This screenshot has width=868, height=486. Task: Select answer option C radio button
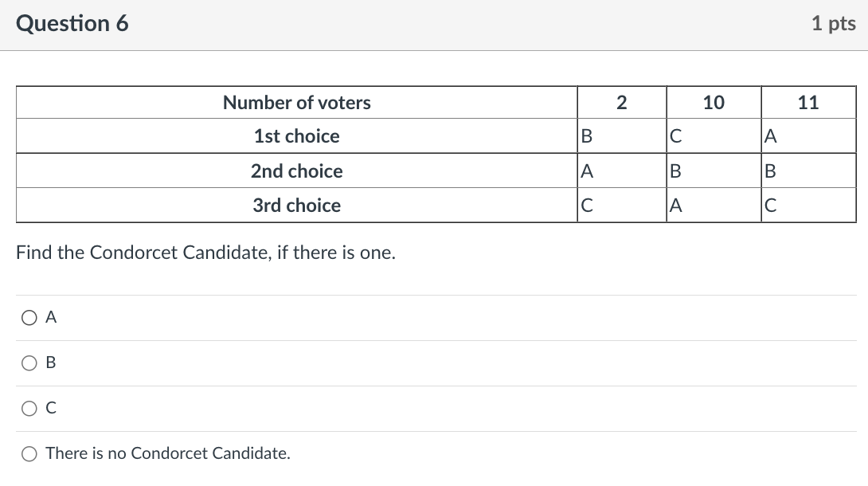29,409
